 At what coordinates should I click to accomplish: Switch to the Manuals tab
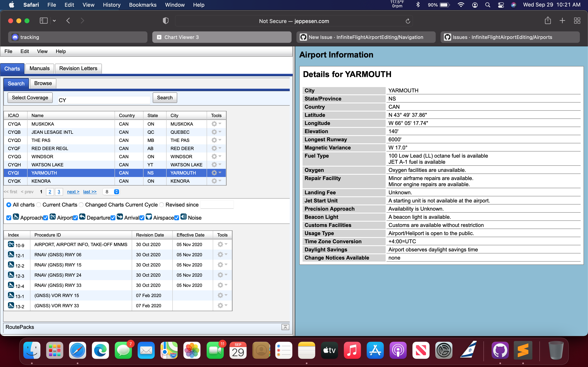tap(39, 68)
